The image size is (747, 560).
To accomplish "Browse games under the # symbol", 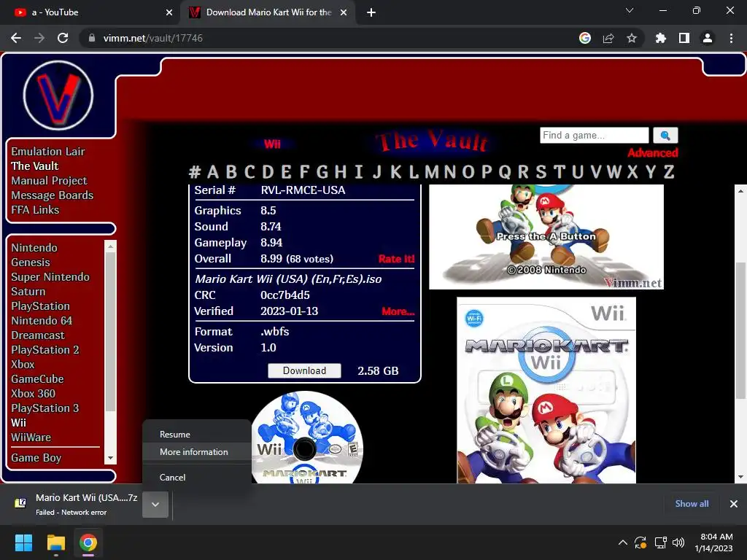I will pos(194,171).
